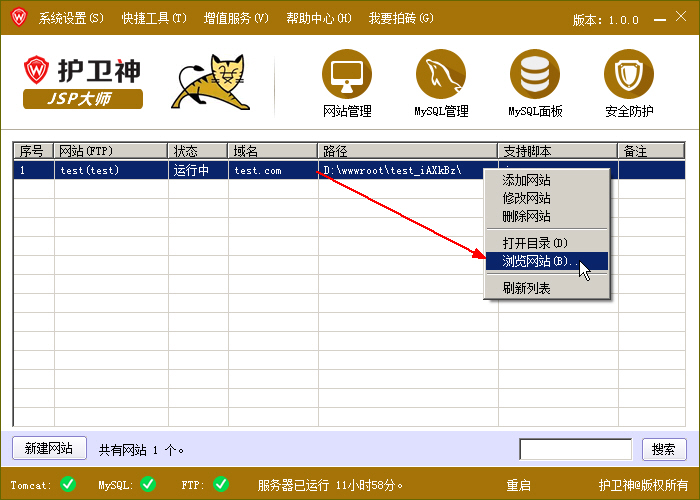Click the 护卫神@版权所有 link
This screenshot has height=500, width=700.
click(643, 485)
